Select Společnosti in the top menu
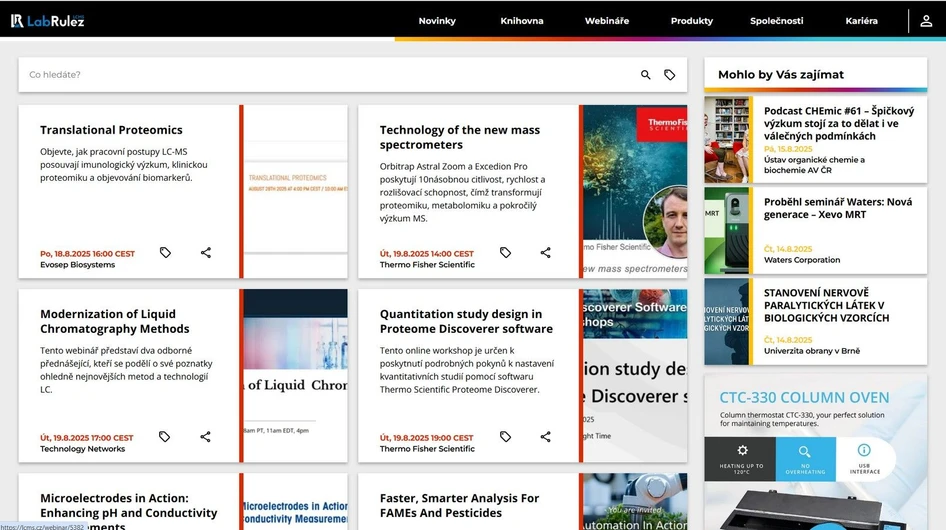The image size is (946, 530). [x=776, y=21]
